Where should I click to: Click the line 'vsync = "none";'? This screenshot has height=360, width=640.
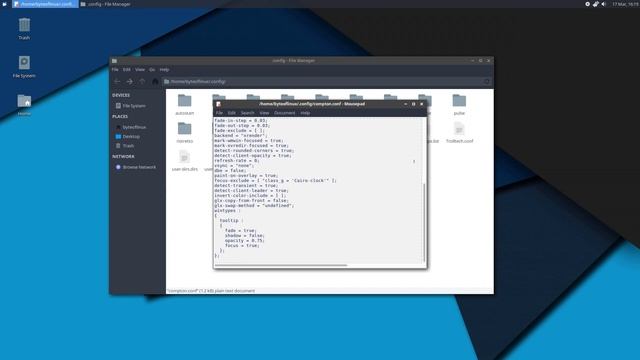coord(233,166)
